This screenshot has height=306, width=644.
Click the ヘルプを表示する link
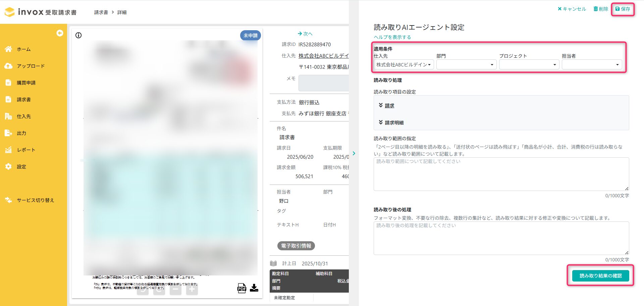(x=392, y=37)
